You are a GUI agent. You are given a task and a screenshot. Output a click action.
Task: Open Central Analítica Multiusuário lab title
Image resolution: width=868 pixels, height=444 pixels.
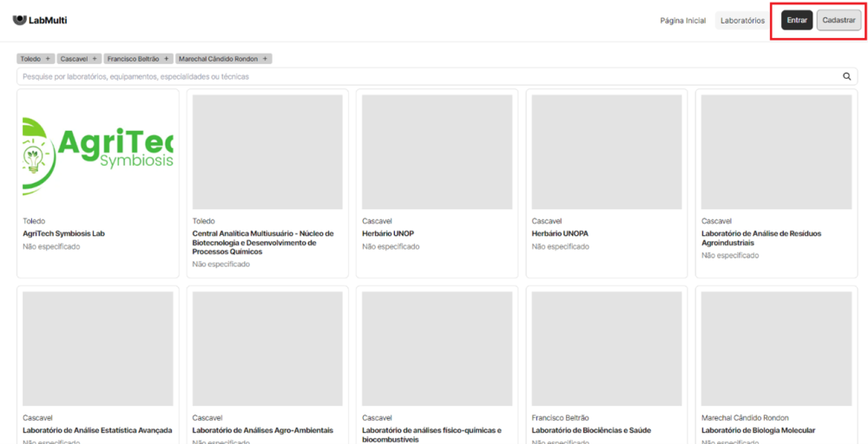pos(263,242)
